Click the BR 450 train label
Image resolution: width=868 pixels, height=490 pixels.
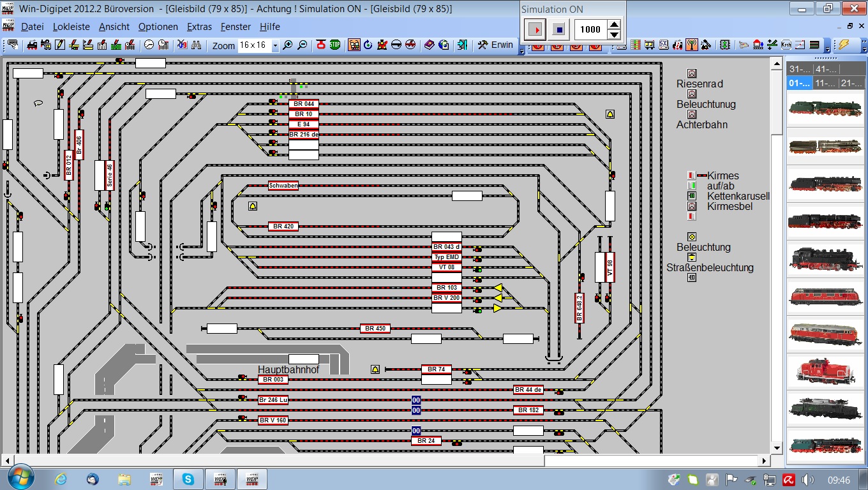[x=375, y=329]
